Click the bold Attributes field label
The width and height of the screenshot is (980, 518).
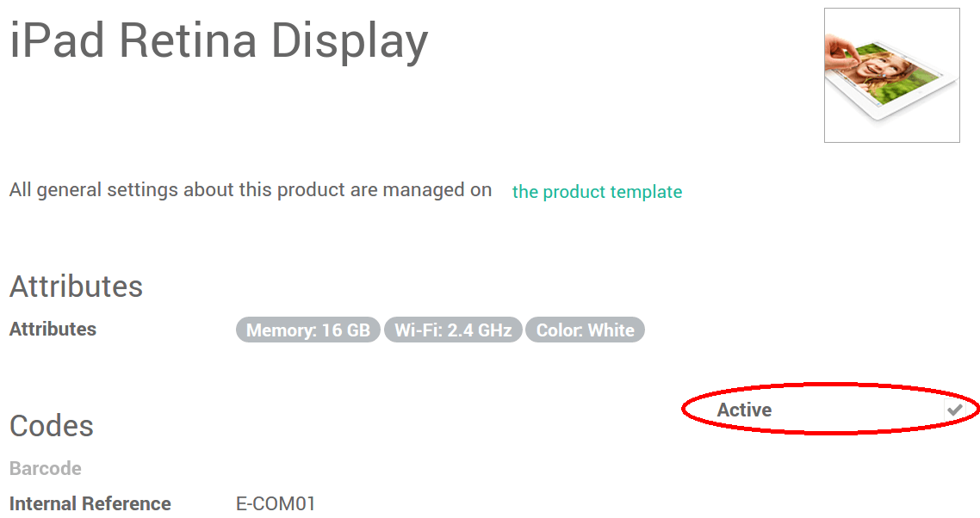(x=53, y=330)
